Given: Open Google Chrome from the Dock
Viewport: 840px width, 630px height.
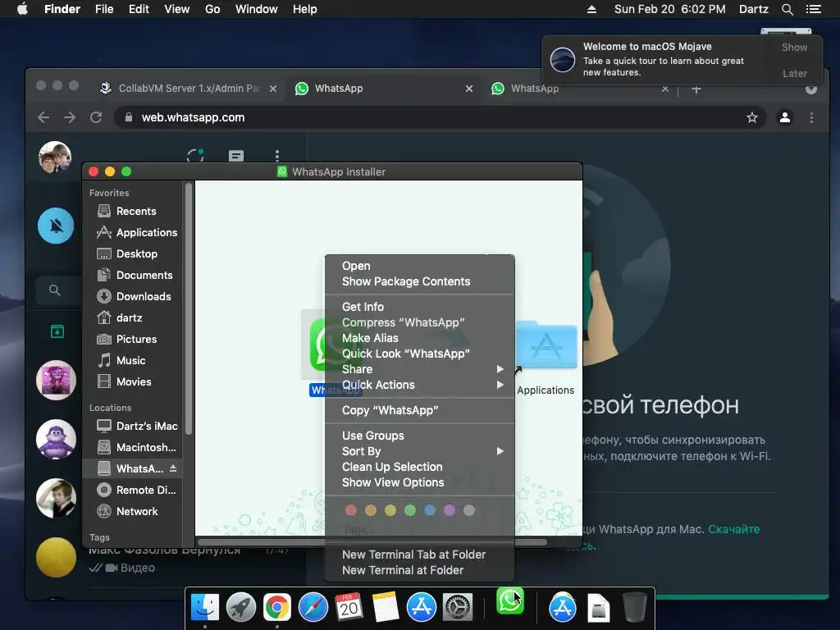Looking at the screenshot, I should coord(277,608).
